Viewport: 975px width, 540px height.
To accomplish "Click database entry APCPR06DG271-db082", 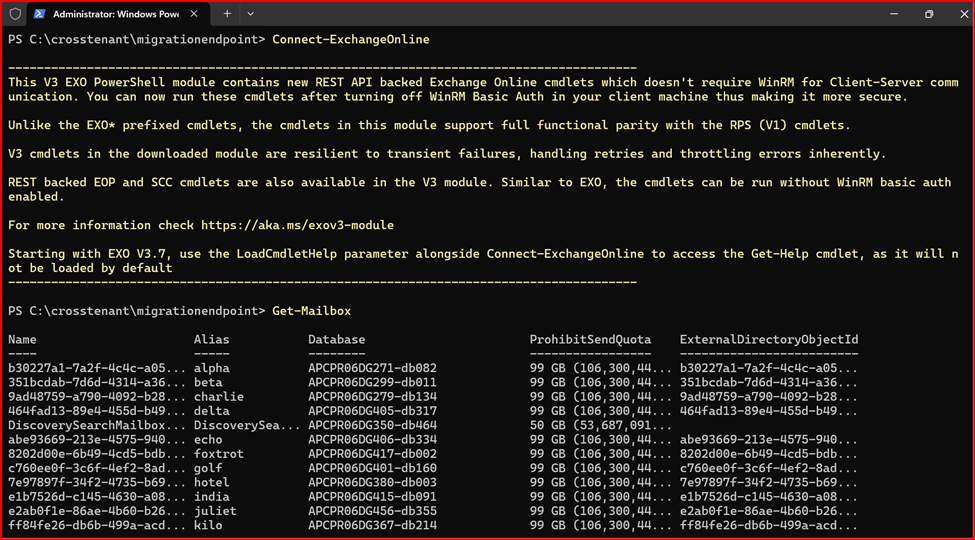I will point(372,368).
